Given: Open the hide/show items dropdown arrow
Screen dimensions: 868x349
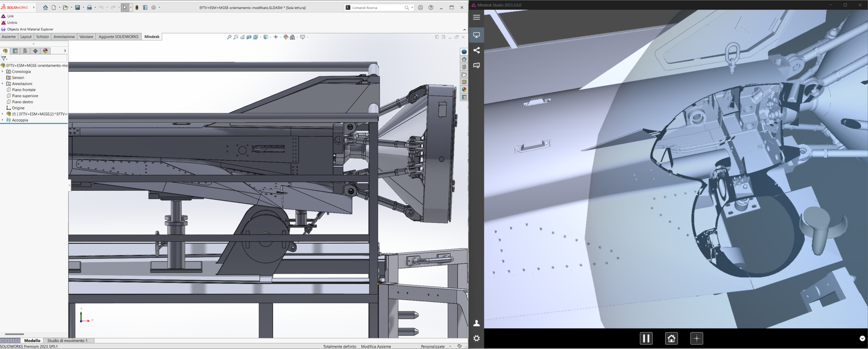Looking at the screenshot, I should 279,37.
